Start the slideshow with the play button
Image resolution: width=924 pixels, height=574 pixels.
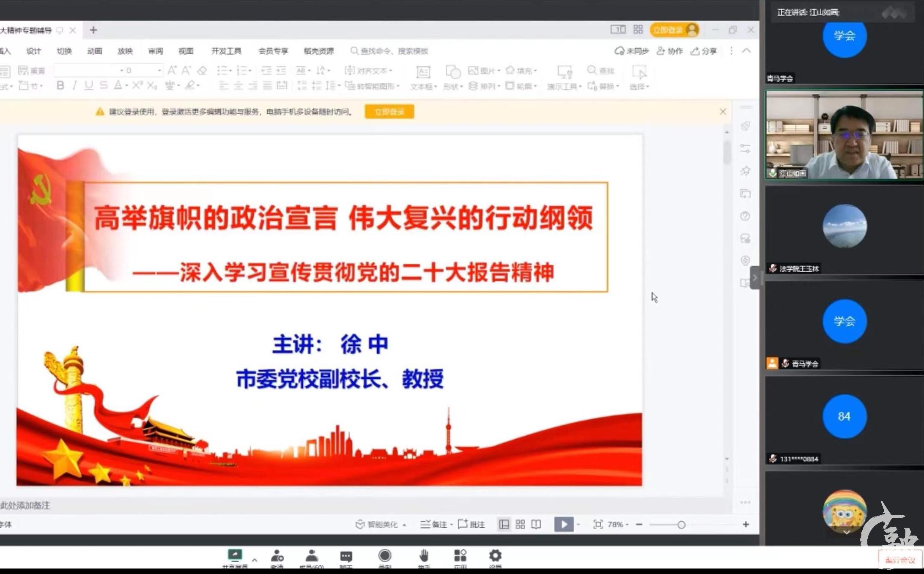[x=563, y=525]
